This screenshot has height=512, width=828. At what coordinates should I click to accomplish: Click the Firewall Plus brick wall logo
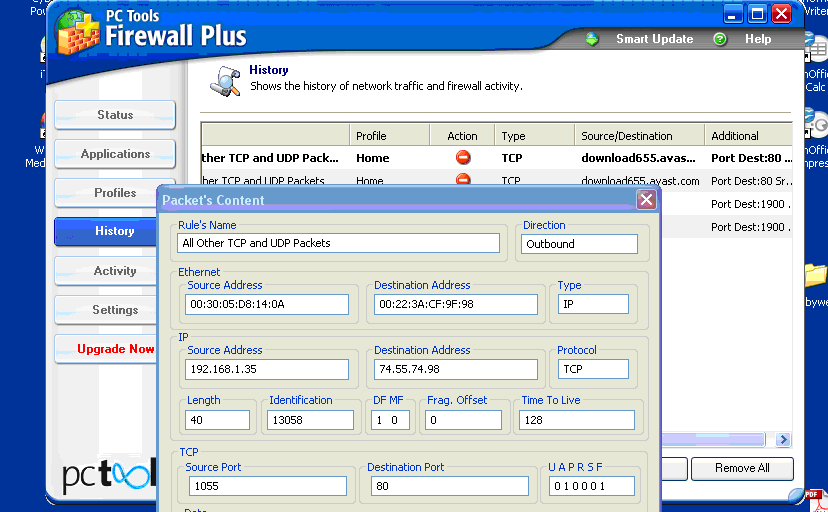78,32
